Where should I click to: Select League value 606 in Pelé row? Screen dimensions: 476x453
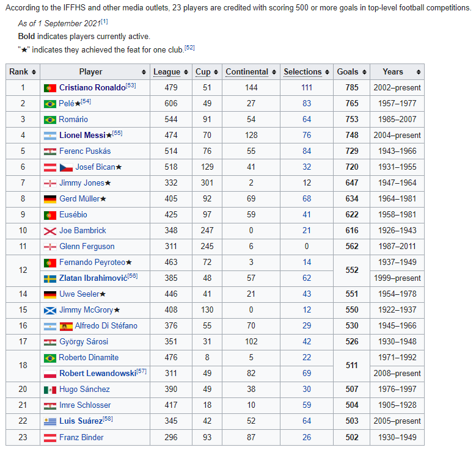point(171,104)
